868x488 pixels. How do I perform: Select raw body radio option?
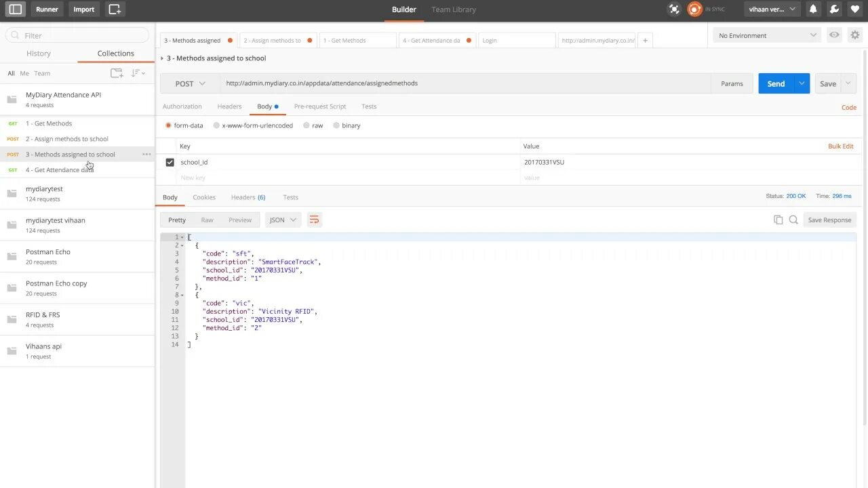tap(307, 125)
